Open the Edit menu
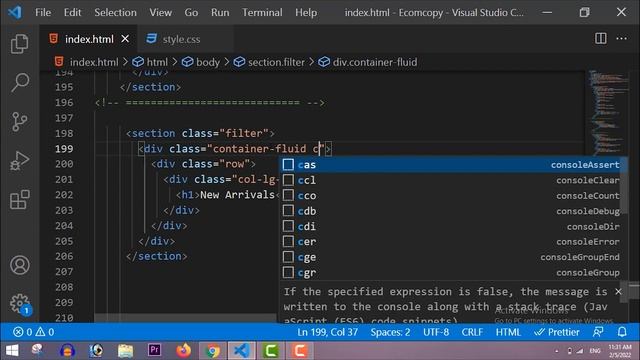 point(72,12)
